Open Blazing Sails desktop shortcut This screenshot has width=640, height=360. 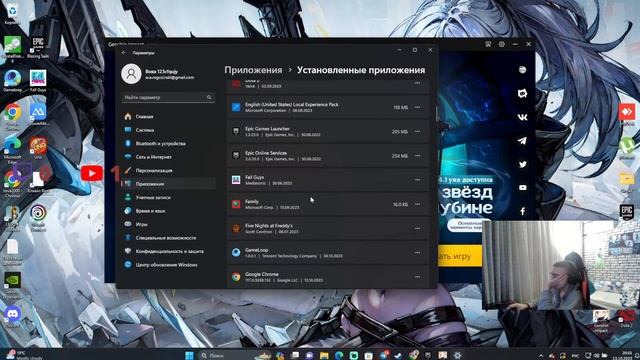tap(38, 47)
